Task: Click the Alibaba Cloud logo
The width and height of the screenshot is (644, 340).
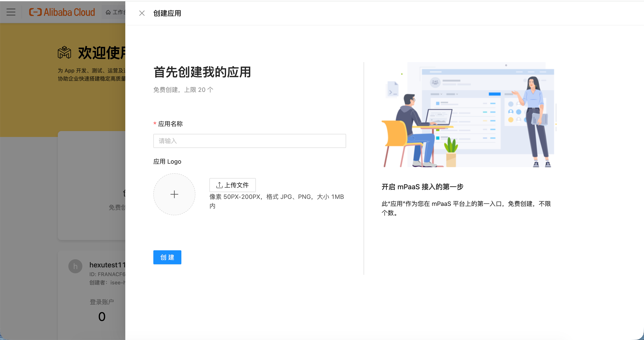Action: (x=62, y=12)
